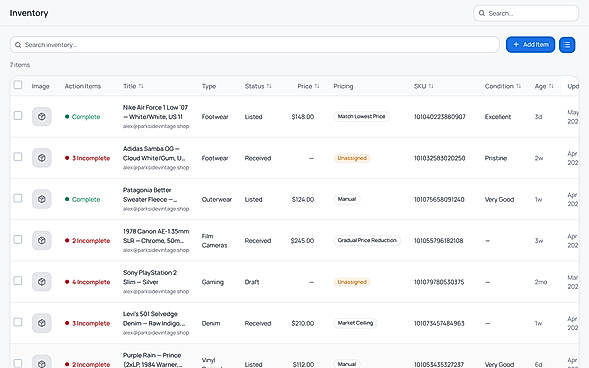
Task: Open the Manual pricing badge for Purple Rain
Action: (346, 364)
